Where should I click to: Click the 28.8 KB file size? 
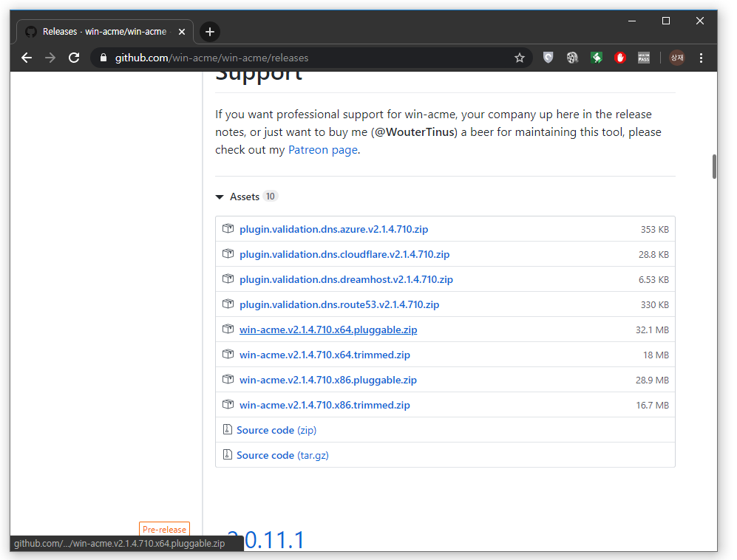653,254
